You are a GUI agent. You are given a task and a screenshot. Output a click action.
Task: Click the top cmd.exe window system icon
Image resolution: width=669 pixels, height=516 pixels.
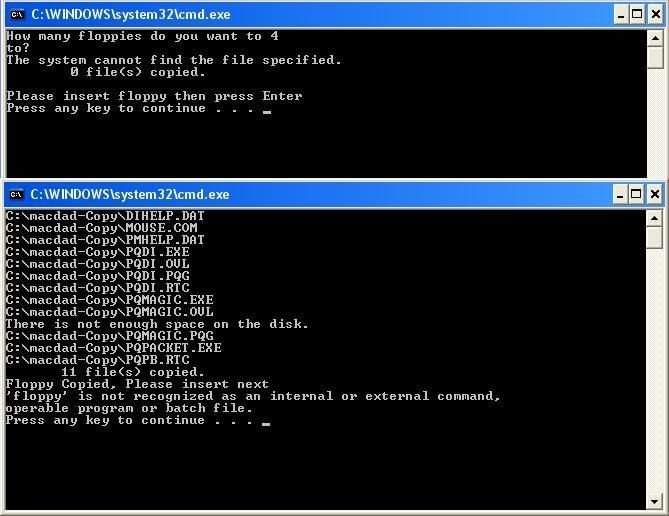point(17,15)
